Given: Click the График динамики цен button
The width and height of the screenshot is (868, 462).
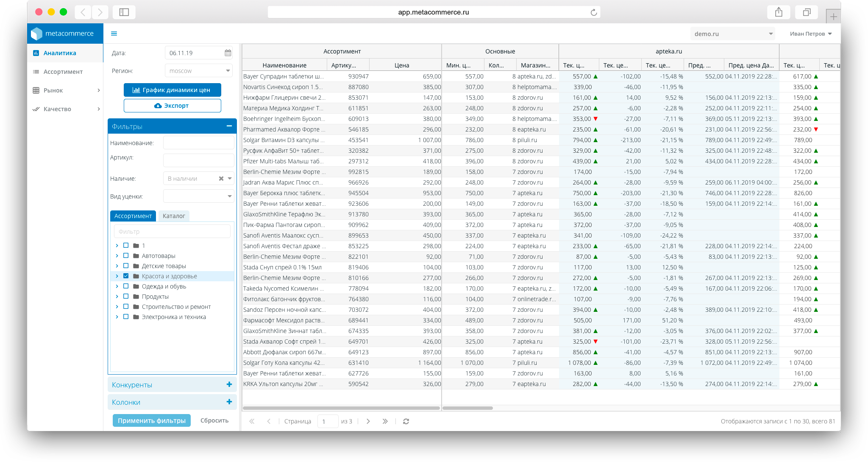Looking at the screenshot, I should (x=172, y=90).
